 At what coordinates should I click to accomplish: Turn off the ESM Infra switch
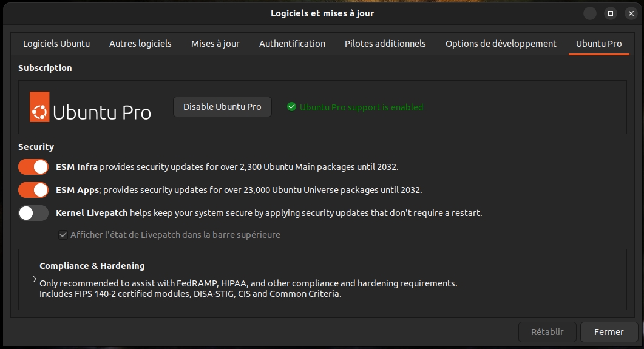coord(33,167)
